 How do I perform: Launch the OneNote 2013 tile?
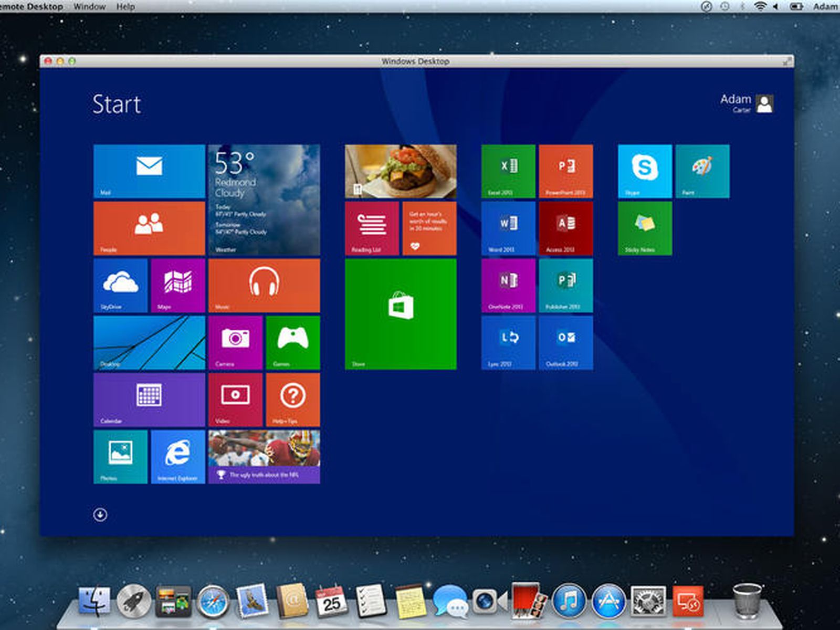[508, 286]
